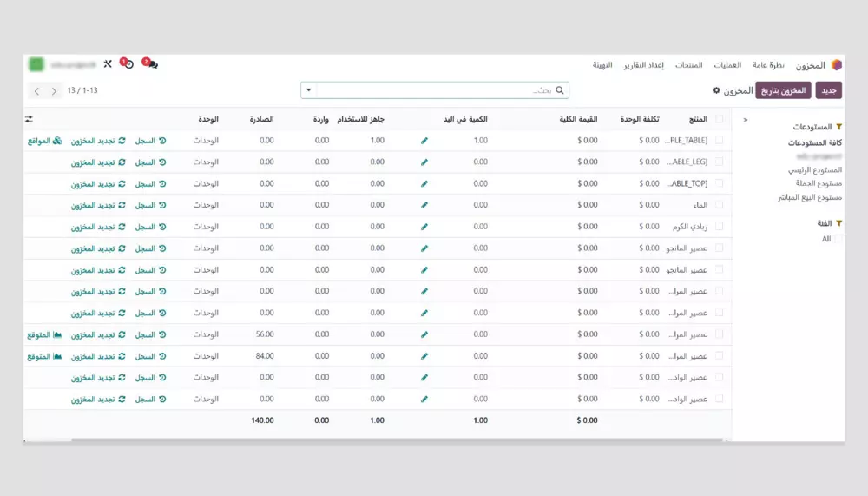Click تجديد المخزون for زبادي الكرم row

[x=98, y=227]
